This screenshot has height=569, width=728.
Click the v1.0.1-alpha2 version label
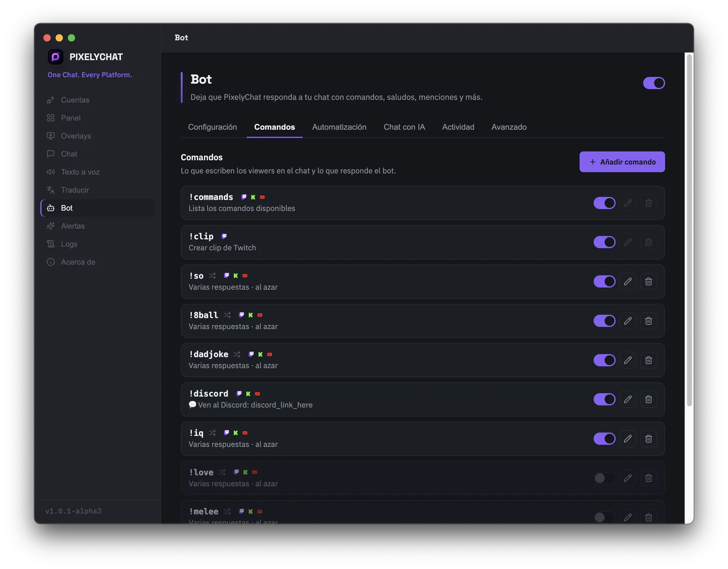73,511
